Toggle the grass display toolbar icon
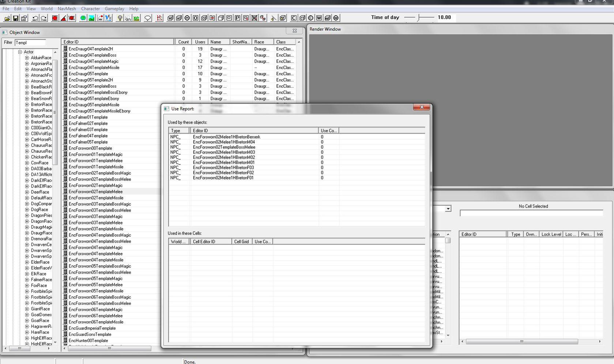Image resolution: width=614 pixels, height=364 pixels. [x=136, y=18]
